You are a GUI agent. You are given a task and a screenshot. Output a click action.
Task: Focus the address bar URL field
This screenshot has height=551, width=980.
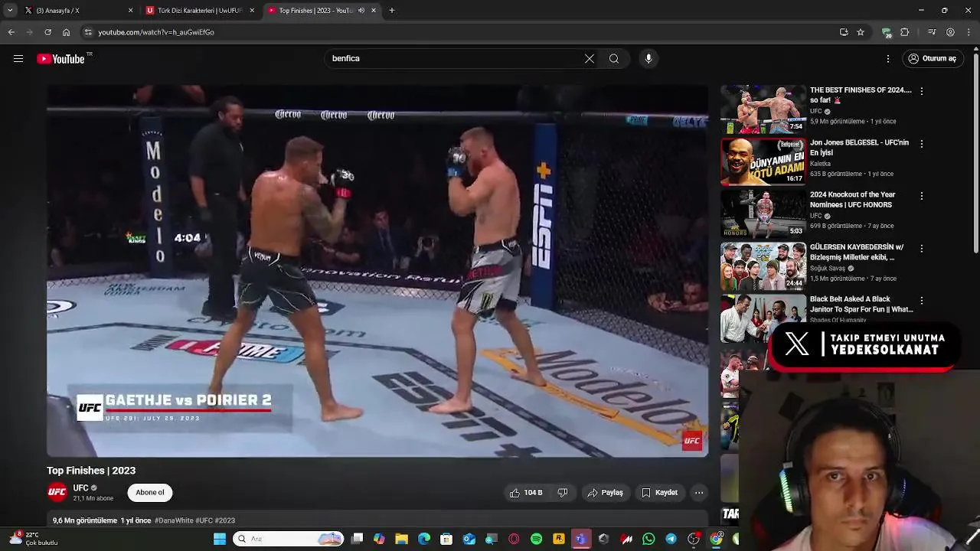point(459,32)
